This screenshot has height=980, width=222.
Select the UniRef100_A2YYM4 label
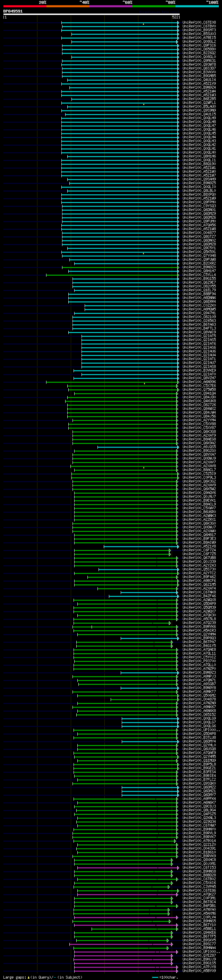[x=199, y=420]
